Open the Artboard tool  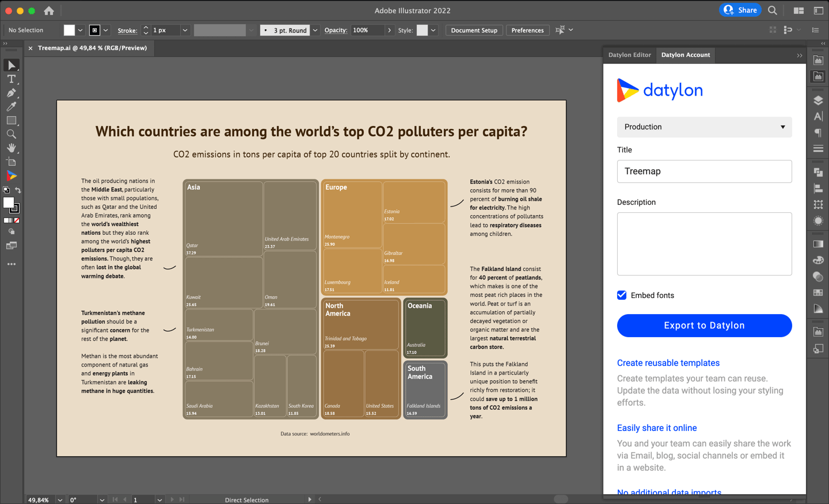(12, 162)
